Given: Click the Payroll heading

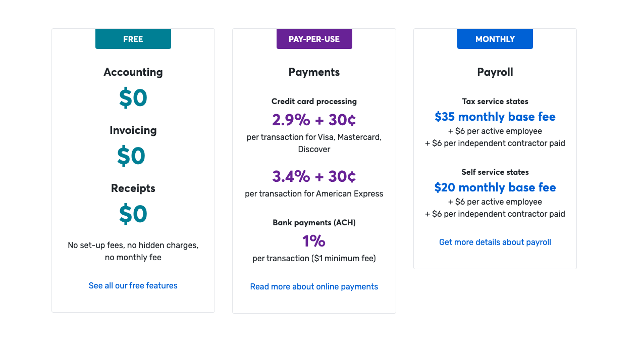Looking at the screenshot, I should point(495,72).
